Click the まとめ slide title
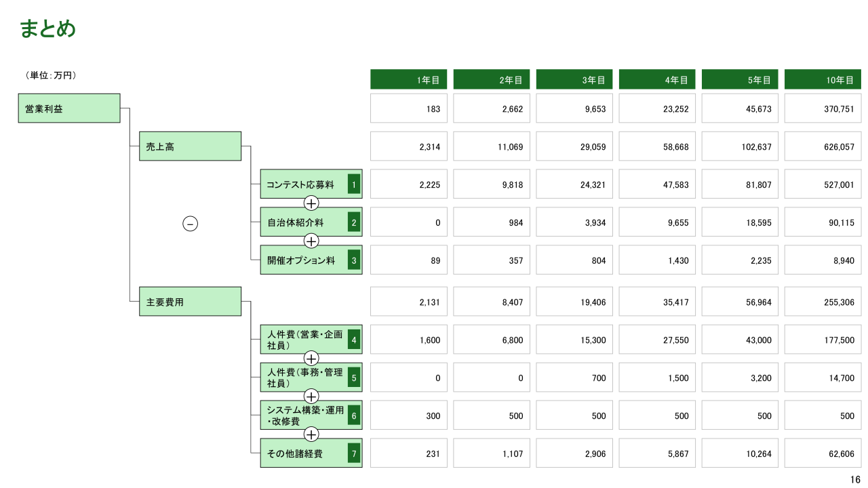The image size is (868, 488). [x=47, y=28]
